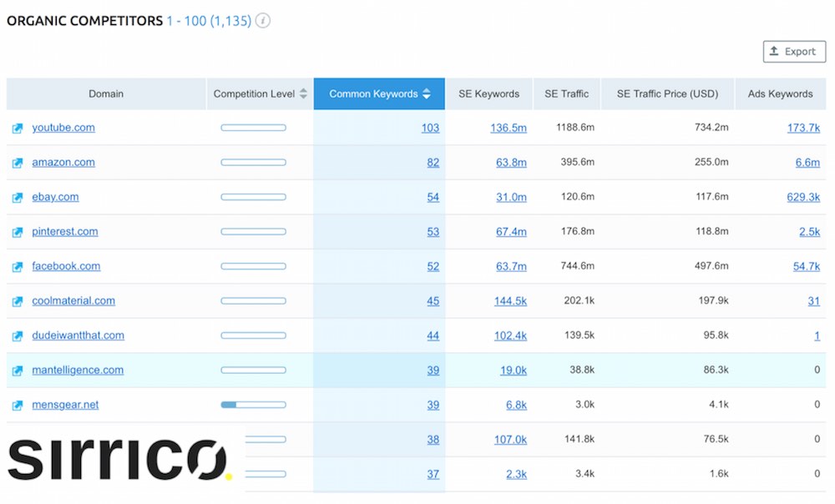This screenshot has height=504, width=835.
Task: Open the youtube.com domain link
Action: tap(63, 128)
